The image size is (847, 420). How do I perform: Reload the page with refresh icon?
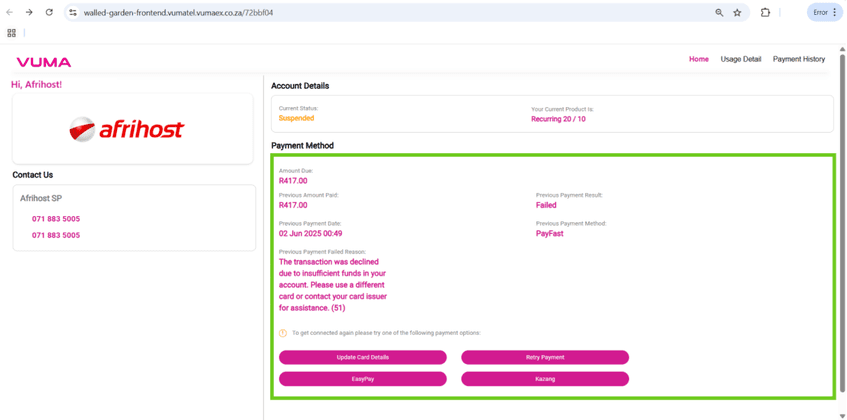click(49, 13)
